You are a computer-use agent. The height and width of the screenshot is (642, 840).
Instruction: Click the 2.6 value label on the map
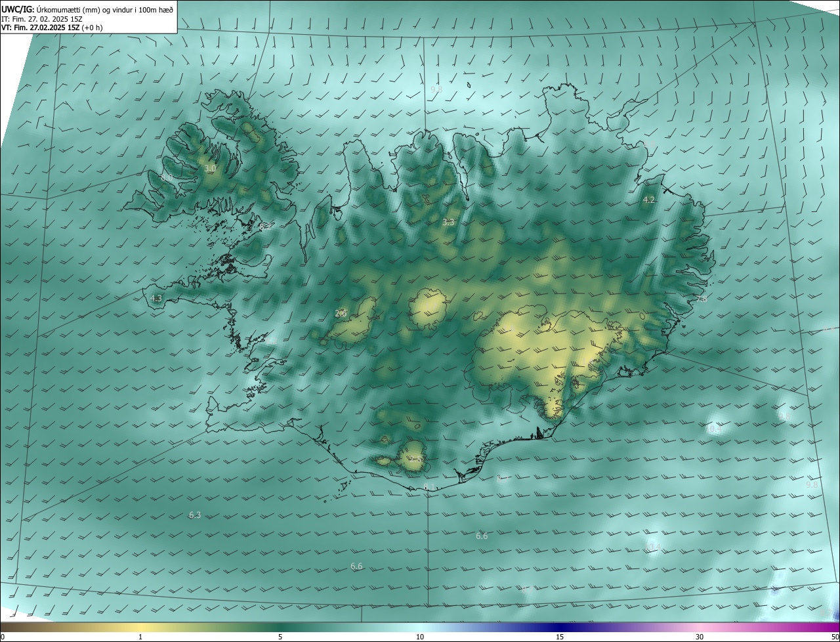coord(341,314)
